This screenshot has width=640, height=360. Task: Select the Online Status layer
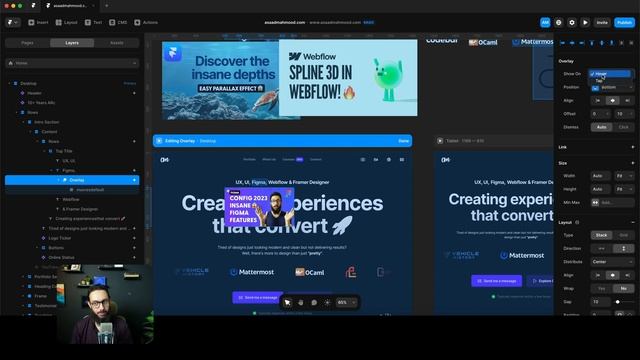(61, 258)
